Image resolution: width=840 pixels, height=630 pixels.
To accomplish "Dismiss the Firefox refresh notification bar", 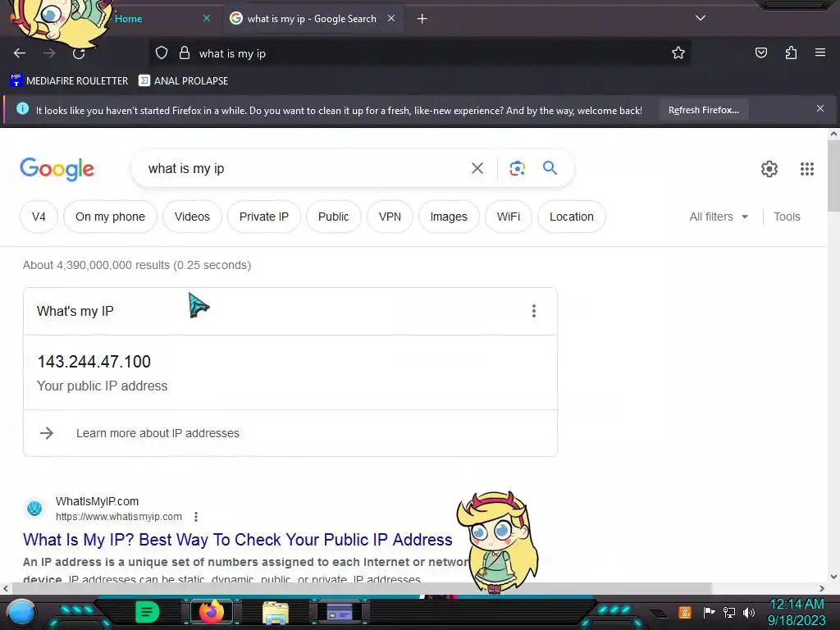I will pyautogui.click(x=820, y=109).
